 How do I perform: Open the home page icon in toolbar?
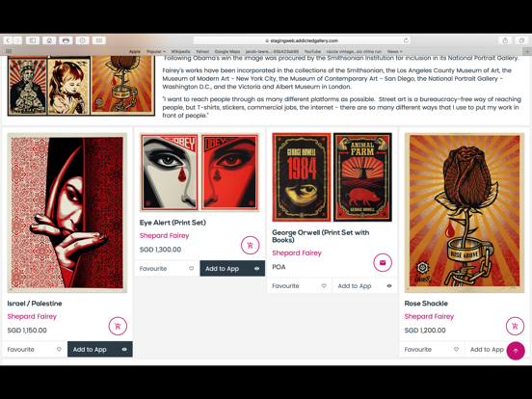point(49,40)
